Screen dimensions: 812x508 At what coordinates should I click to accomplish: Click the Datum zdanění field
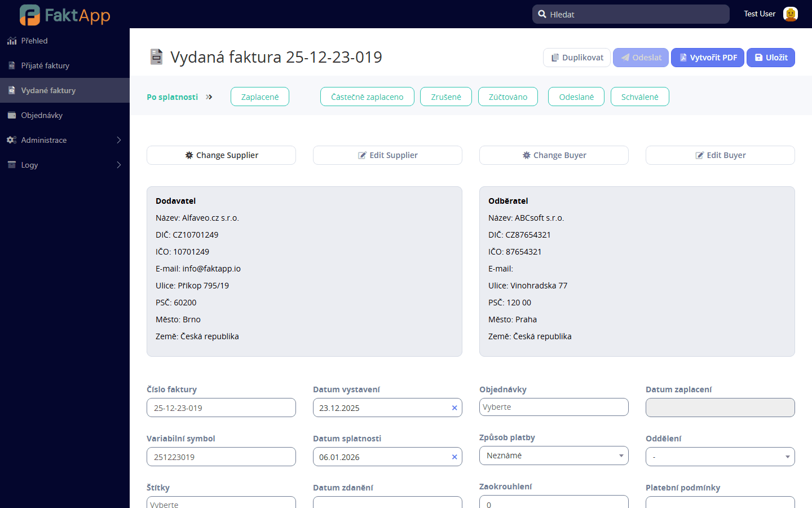tap(387, 502)
